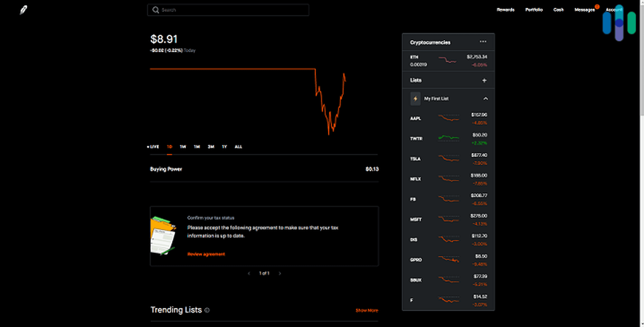Viewport: 644px width, 327px height.
Task: Open the Cash page
Action: coord(558,10)
